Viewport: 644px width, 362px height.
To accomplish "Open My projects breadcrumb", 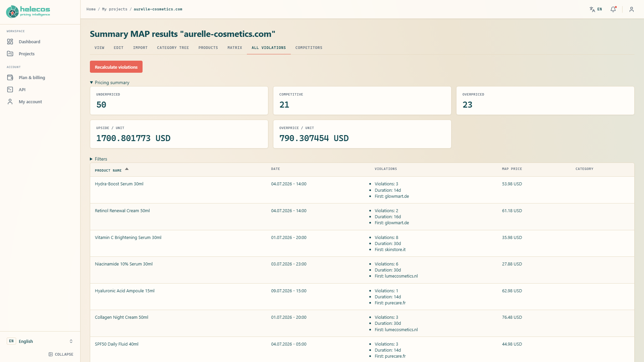I will (115, 9).
